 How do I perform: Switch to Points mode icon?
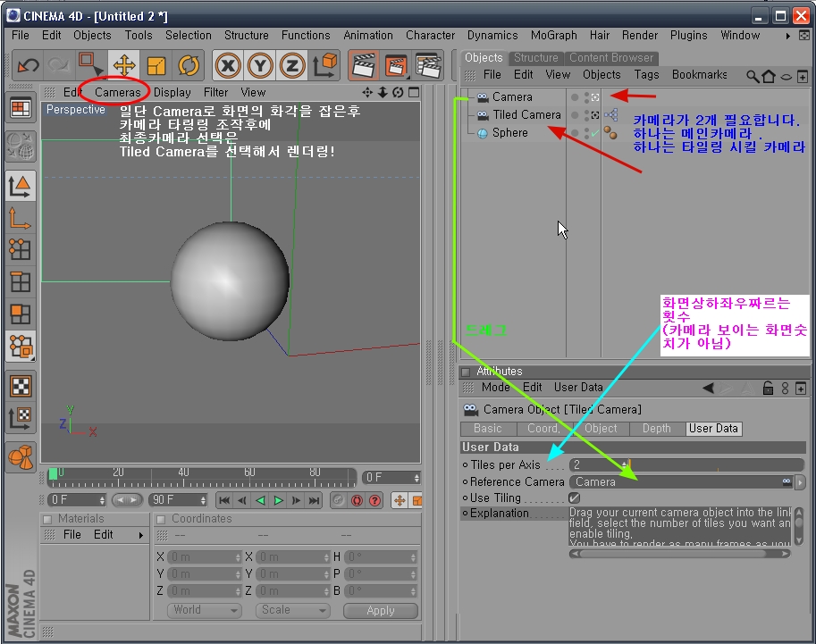coord(21,250)
